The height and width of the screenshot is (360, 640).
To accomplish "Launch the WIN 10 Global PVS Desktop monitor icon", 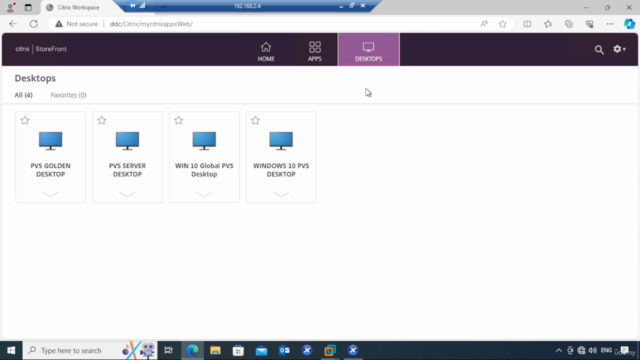I will coord(204,141).
